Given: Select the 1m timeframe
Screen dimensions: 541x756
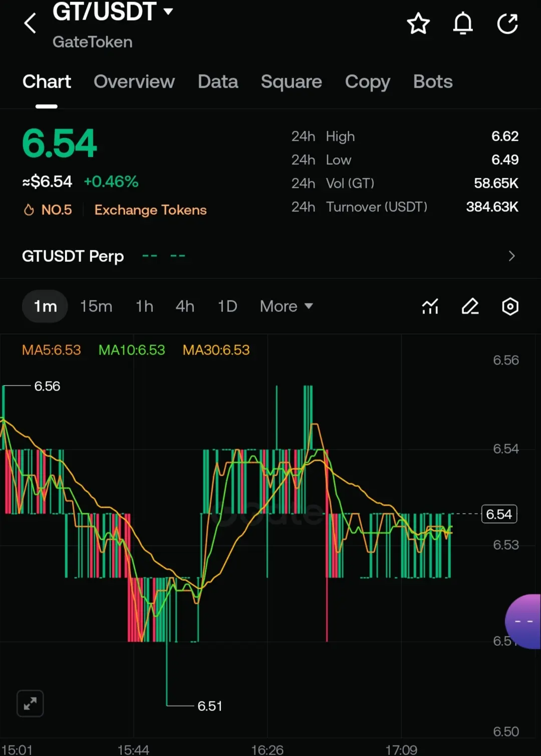Looking at the screenshot, I should tap(45, 306).
